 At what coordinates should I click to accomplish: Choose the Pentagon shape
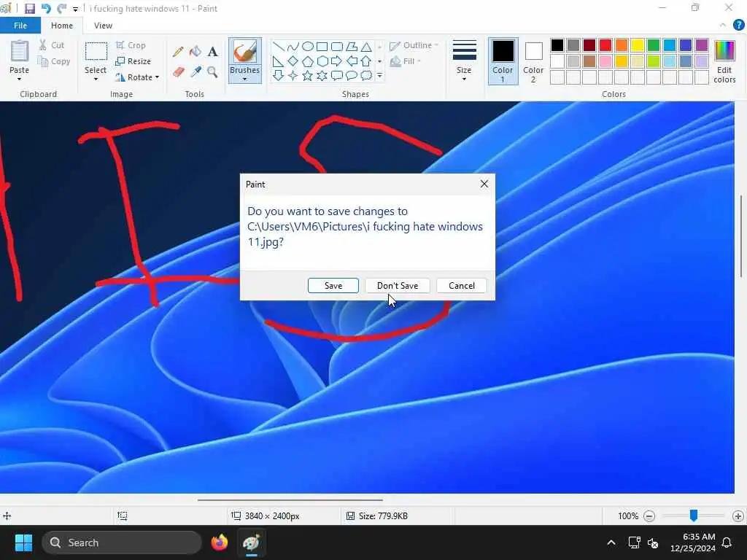click(x=308, y=61)
